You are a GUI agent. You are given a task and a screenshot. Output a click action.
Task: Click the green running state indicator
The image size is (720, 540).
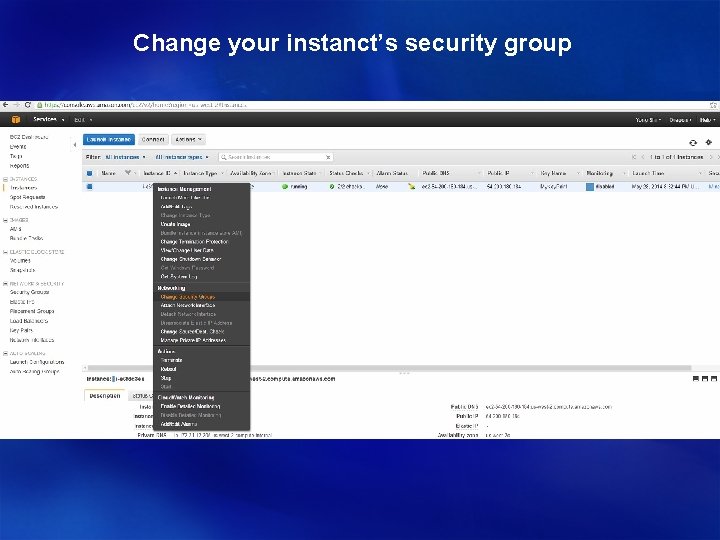[x=285, y=187]
